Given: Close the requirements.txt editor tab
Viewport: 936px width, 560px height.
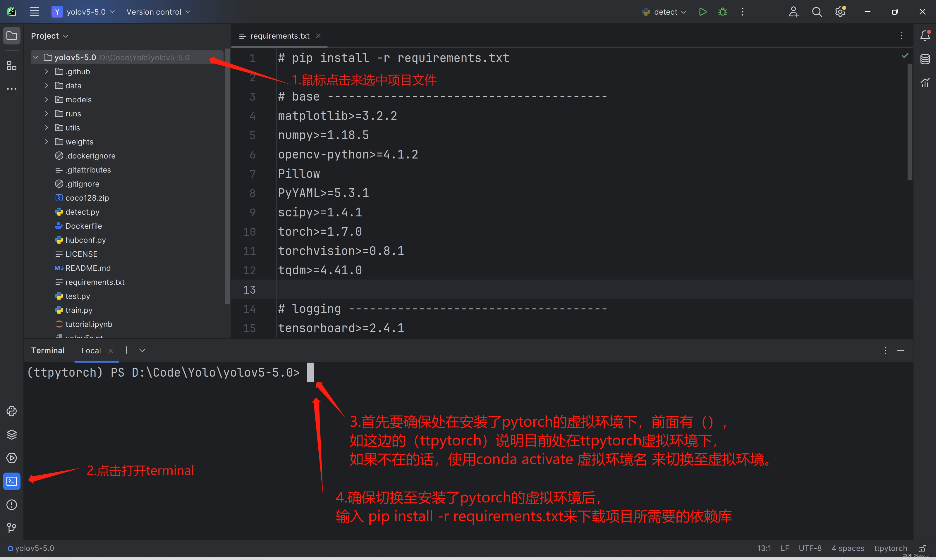Looking at the screenshot, I should 318,35.
